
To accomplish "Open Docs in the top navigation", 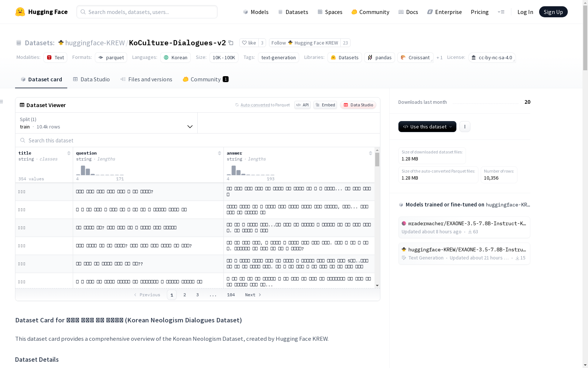I will click(408, 12).
